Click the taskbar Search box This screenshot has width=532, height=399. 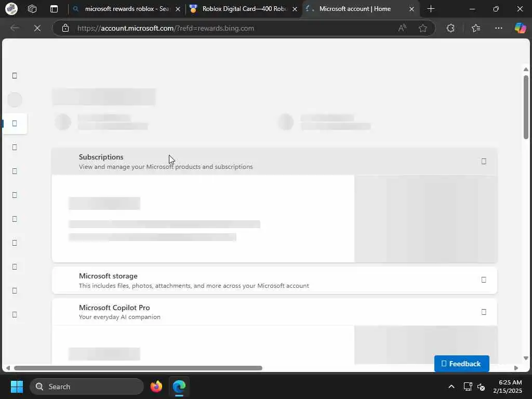tap(87, 387)
